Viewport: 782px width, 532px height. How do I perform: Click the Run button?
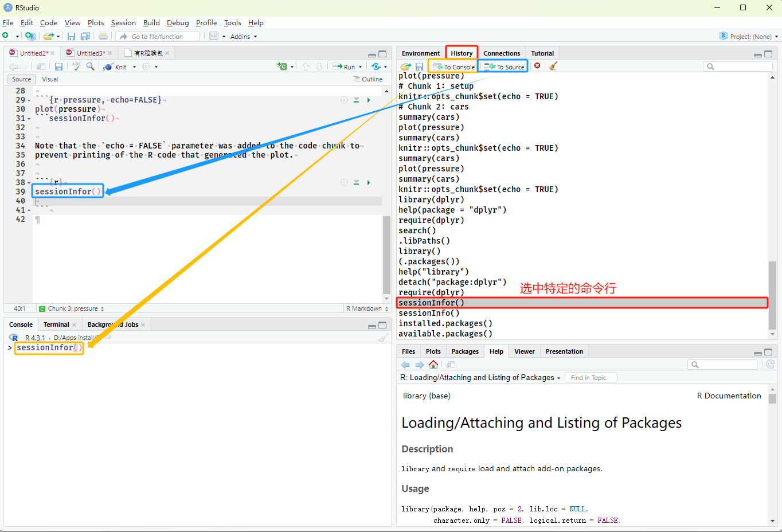click(x=344, y=66)
